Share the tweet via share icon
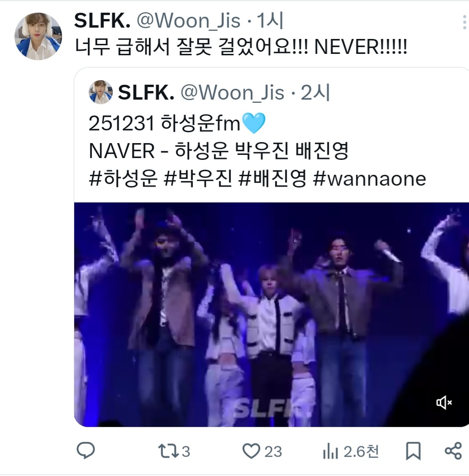The image size is (469, 476). (453, 451)
